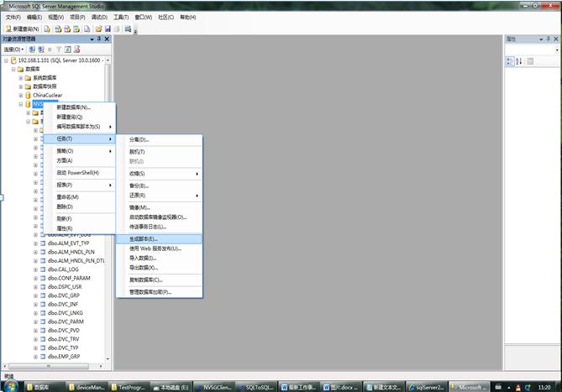Click the filter funnel icon in Object Explorer

click(x=59, y=50)
